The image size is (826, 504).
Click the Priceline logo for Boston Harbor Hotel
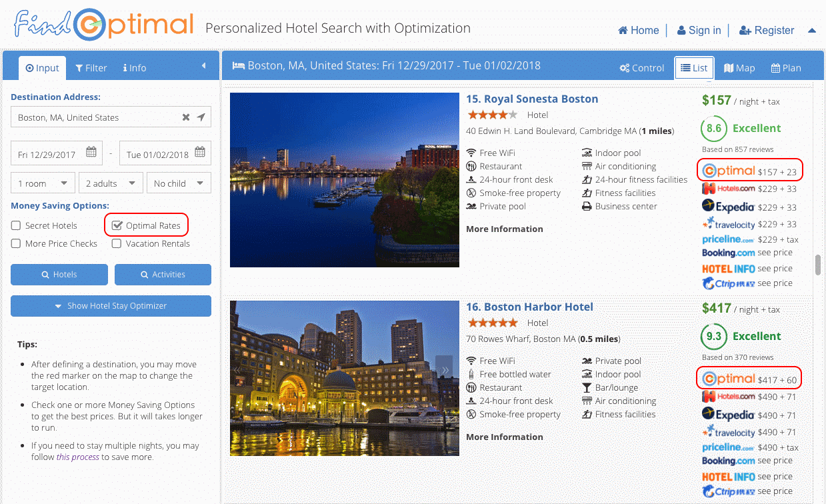(x=729, y=447)
